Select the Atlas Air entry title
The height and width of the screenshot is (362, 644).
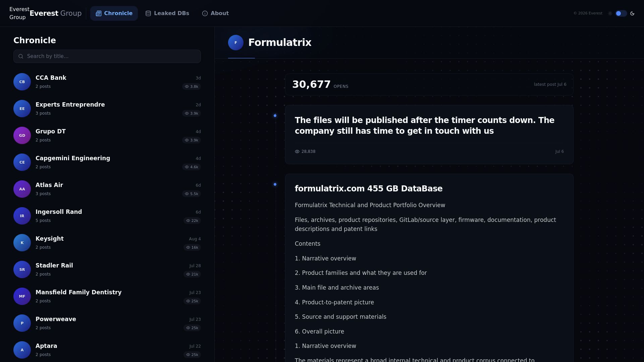49,185
